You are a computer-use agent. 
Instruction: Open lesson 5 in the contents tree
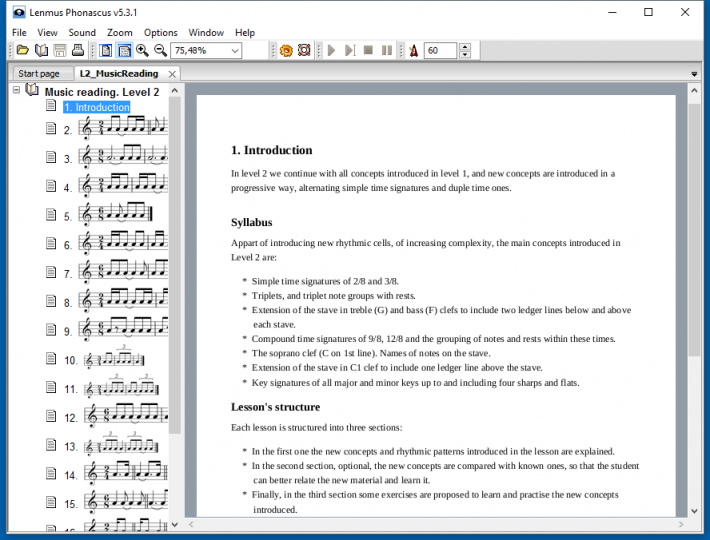pyautogui.click(x=108, y=215)
